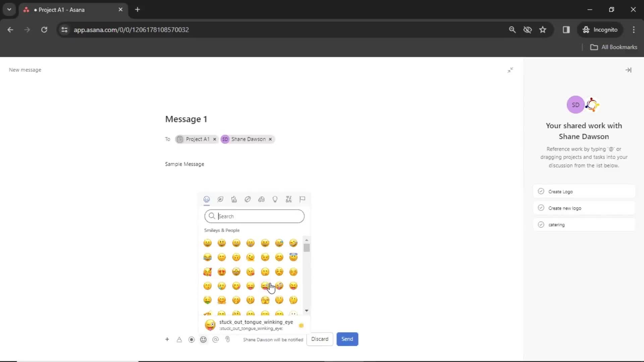Image resolution: width=644 pixels, height=362 pixels.
Task: Remove Project A1 from recipients
Action: tap(214, 139)
